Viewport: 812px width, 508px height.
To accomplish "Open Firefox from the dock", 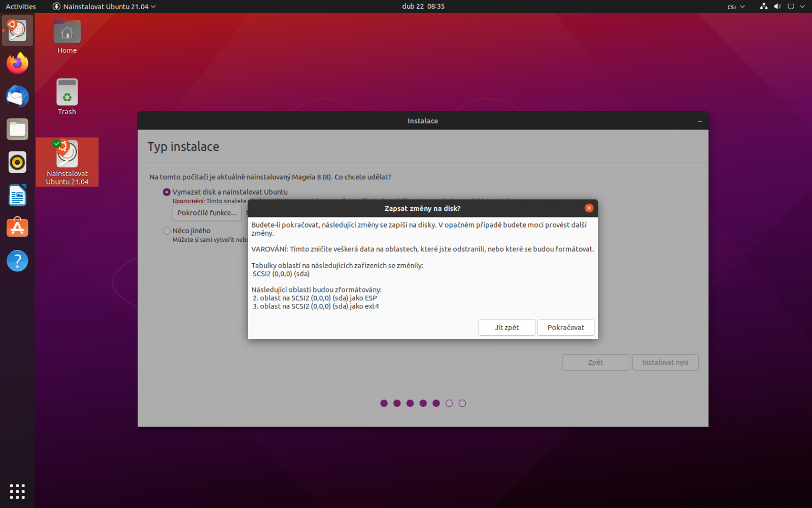I will (17, 63).
